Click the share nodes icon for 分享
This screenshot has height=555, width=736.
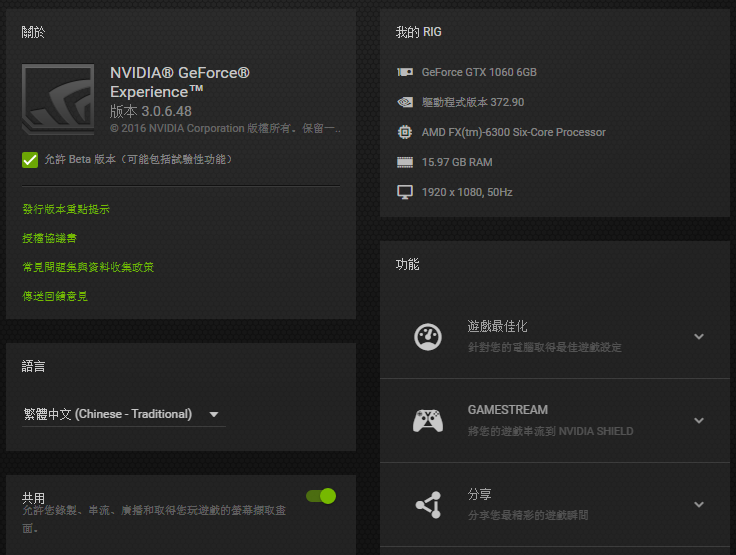(x=428, y=505)
